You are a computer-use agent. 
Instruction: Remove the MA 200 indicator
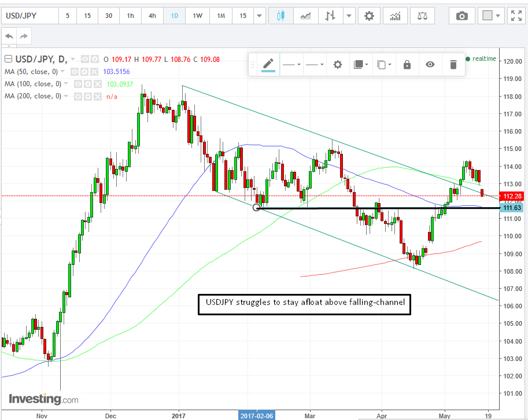98,97
